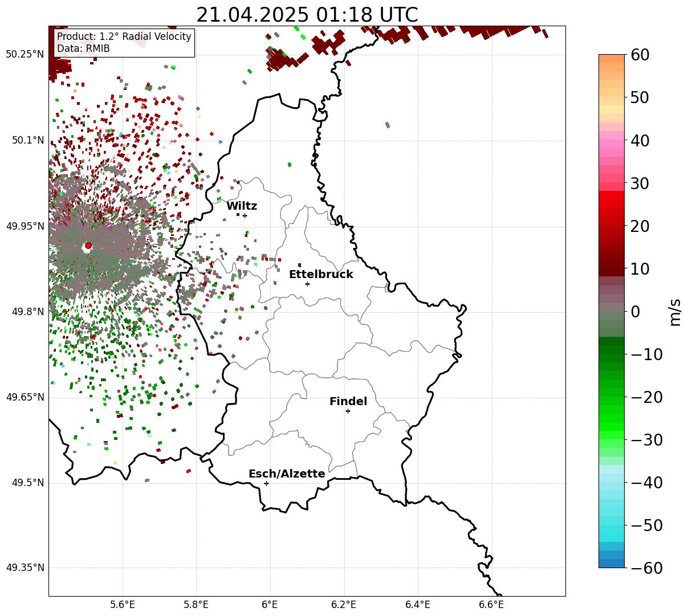Click the 'Esch/Alzette' city label
This screenshot has width=688, height=616.
pyautogui.click(x=287, y=474)
